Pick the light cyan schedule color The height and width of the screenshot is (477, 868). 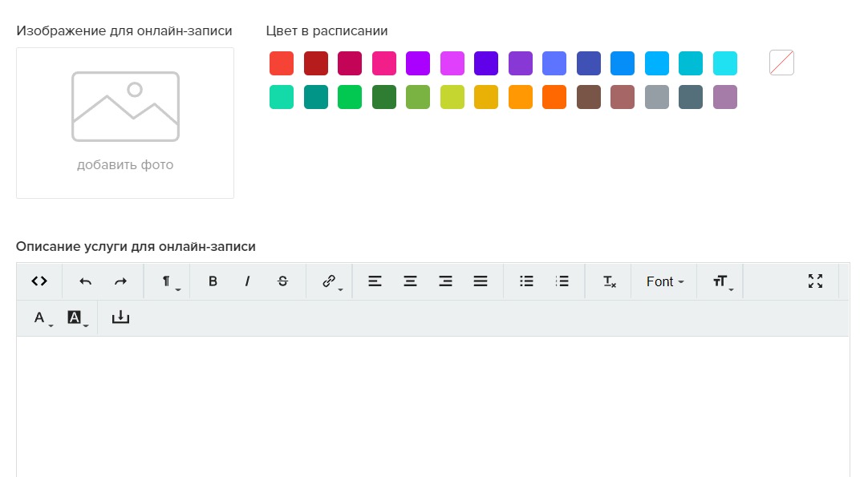[x=725, y=63]
